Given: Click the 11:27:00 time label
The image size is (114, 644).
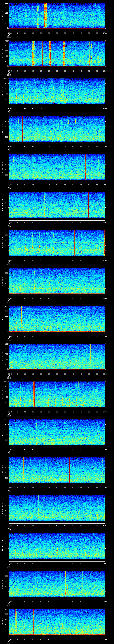Looking at the screenshot, I should 9,450.
